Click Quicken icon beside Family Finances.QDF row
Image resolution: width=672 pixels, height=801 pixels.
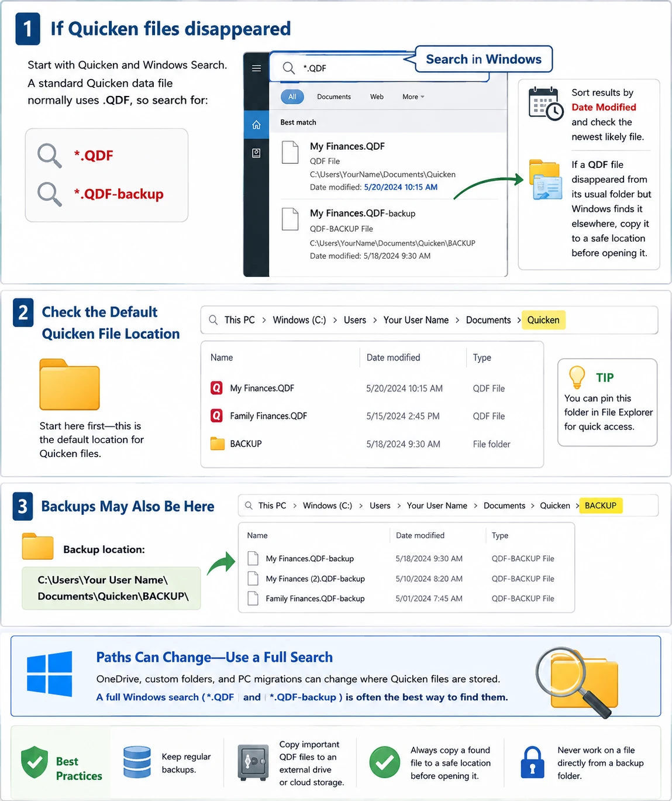tap(216, 416)
